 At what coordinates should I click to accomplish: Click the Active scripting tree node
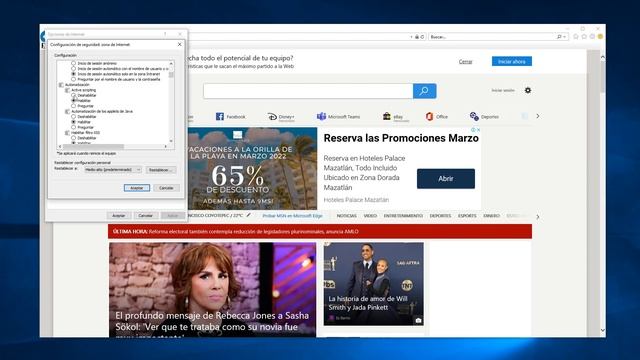point(83,90)
